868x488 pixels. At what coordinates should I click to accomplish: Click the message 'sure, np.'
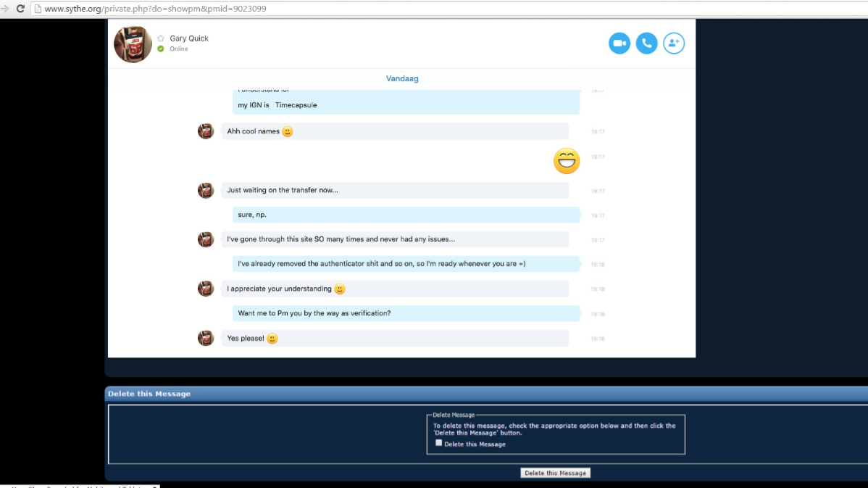point(406,215)
